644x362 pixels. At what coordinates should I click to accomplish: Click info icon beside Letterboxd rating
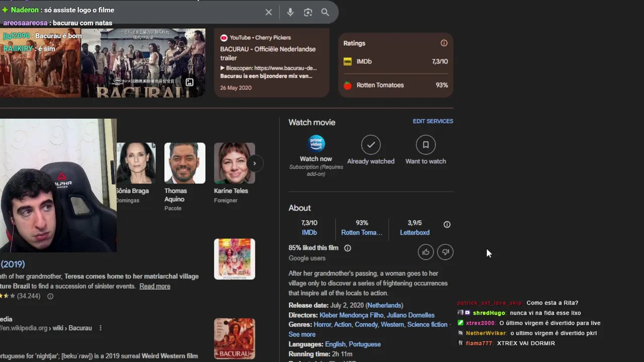point(447,225)
